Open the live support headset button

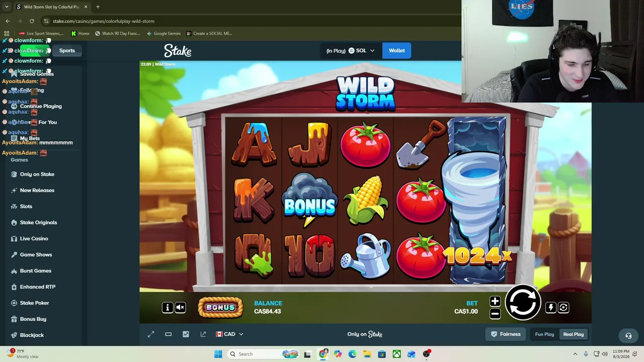point(628,335)
